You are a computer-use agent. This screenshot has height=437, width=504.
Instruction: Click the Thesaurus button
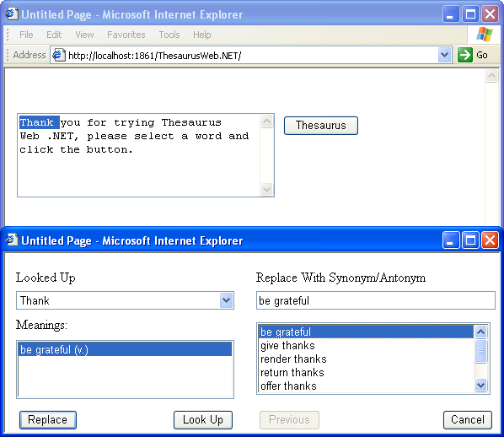coord(321,125)
